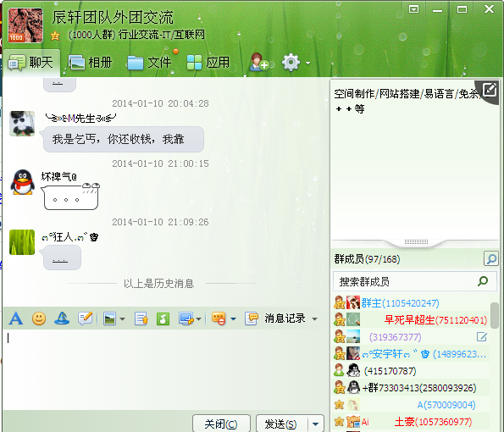
Task: Open the window menu dropdown in title bar
Action: [x=413, y=9]
